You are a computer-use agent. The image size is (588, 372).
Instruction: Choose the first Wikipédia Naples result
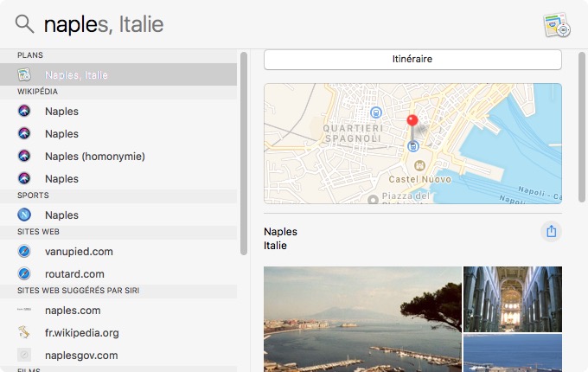(61, 111)
